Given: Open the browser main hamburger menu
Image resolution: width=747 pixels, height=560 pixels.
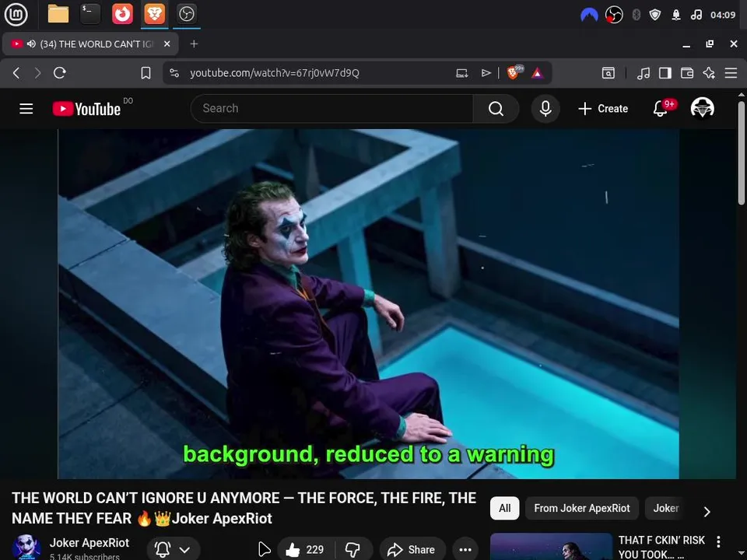Looking at the screenshot, I should pyautogui.click(x=731, y=73).
